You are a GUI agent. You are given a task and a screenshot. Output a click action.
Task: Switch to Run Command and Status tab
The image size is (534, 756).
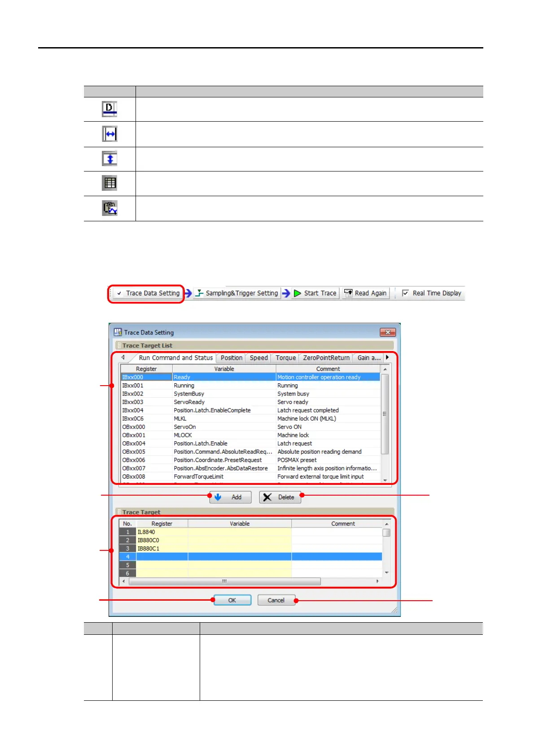(175, 358)
